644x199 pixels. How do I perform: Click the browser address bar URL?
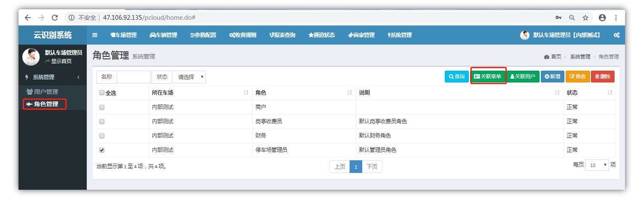[x=149, y=18]
